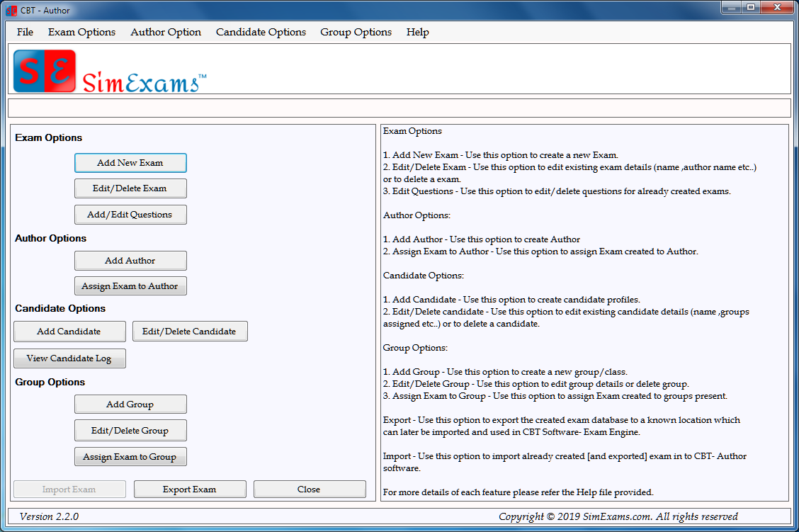Close the window using the red X
Image resolution: width=799 pixels, height=532 pixels.
(x=777, y=8)
